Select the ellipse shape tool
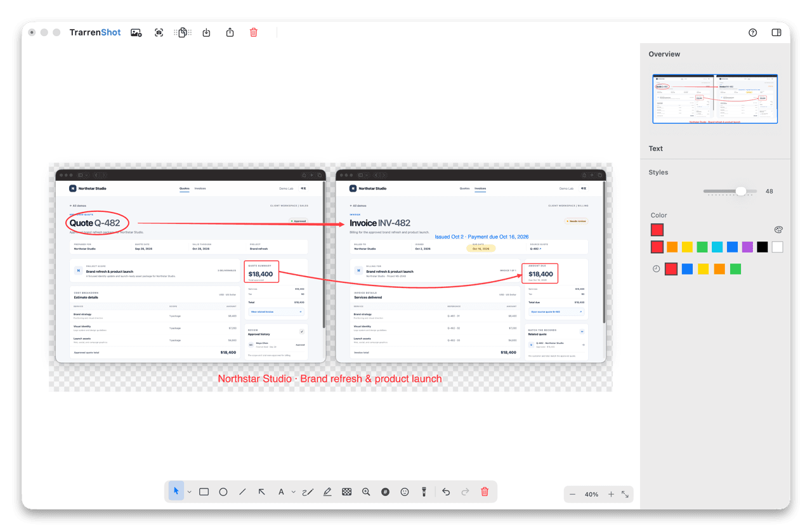This screenshot has width=812, height=531. pos(223,492)
